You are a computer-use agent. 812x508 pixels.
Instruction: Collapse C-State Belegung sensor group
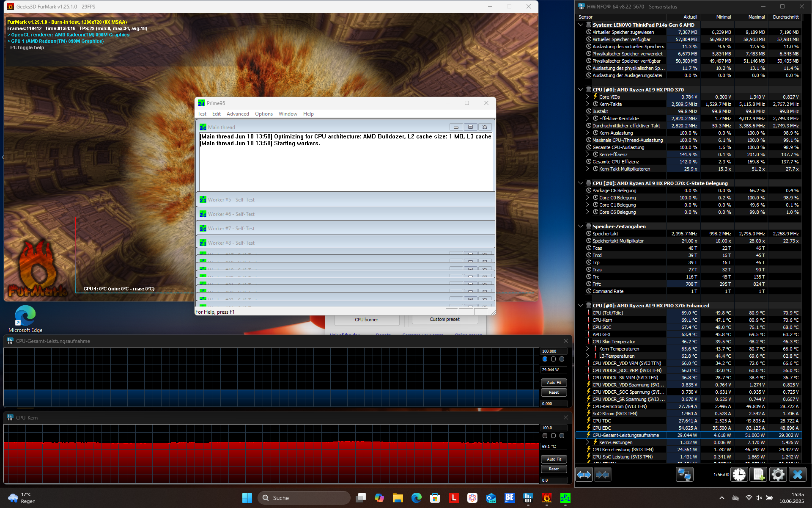click(x=581, y=183)
